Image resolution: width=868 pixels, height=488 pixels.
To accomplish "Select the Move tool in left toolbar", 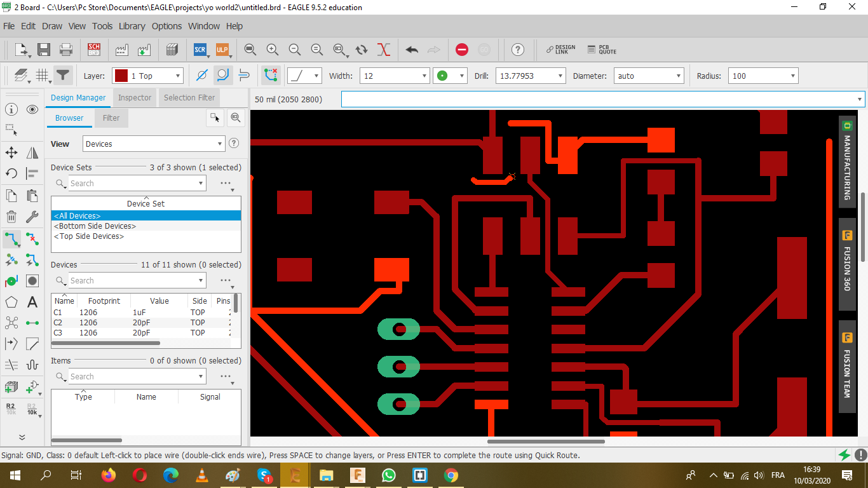I will 11,152.
